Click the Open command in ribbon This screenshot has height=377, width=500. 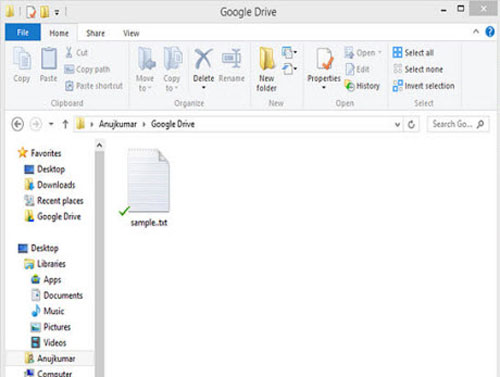point(363,53)
